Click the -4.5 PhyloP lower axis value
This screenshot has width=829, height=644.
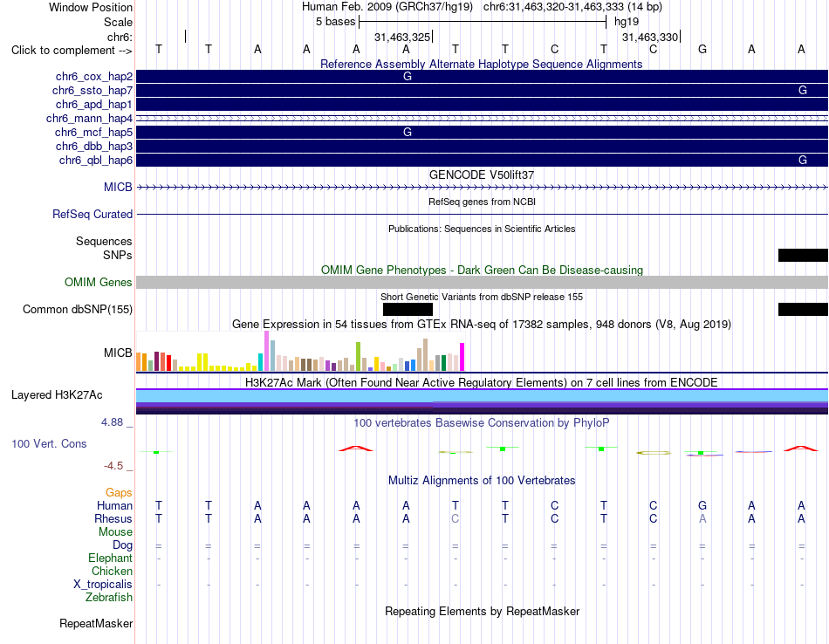tap(113, 466)
